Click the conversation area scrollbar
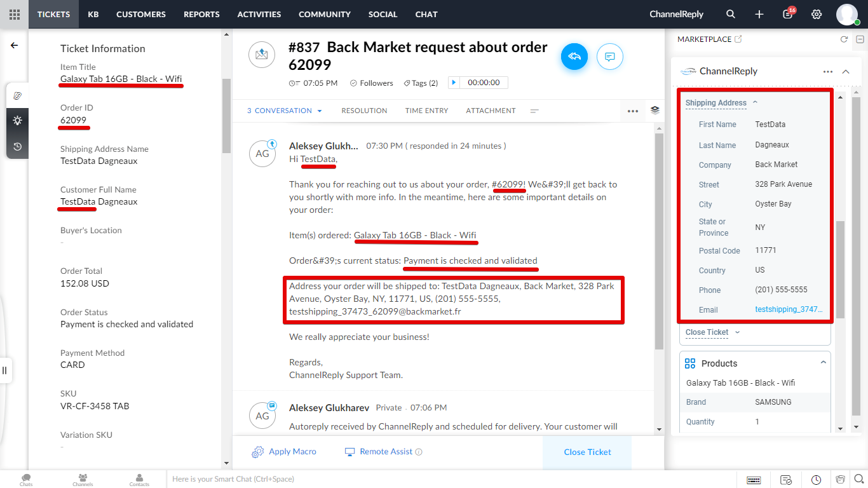The height and width of the screenshot is (488, 868). [659, 241]
